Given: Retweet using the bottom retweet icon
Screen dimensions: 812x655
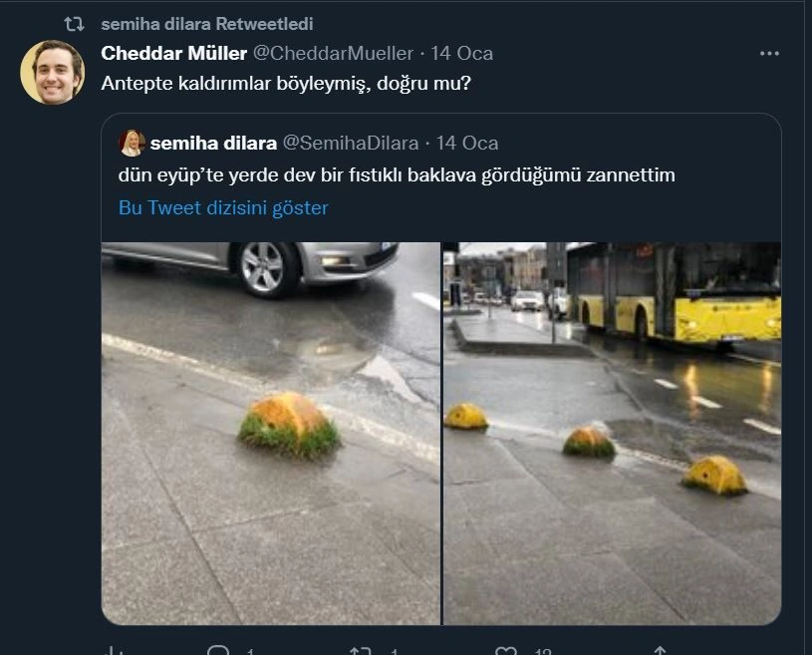Looking at the screenshot, I should [360, 652].
